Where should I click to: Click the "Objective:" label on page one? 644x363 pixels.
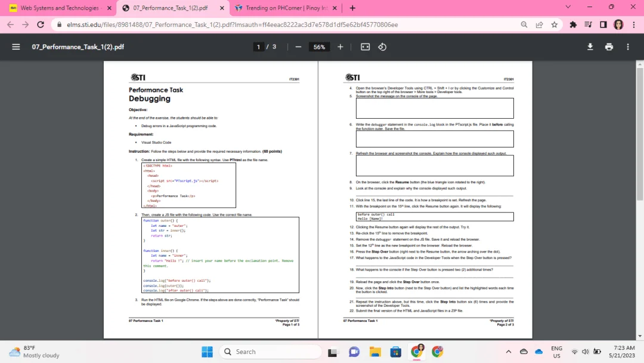(138, 110)
